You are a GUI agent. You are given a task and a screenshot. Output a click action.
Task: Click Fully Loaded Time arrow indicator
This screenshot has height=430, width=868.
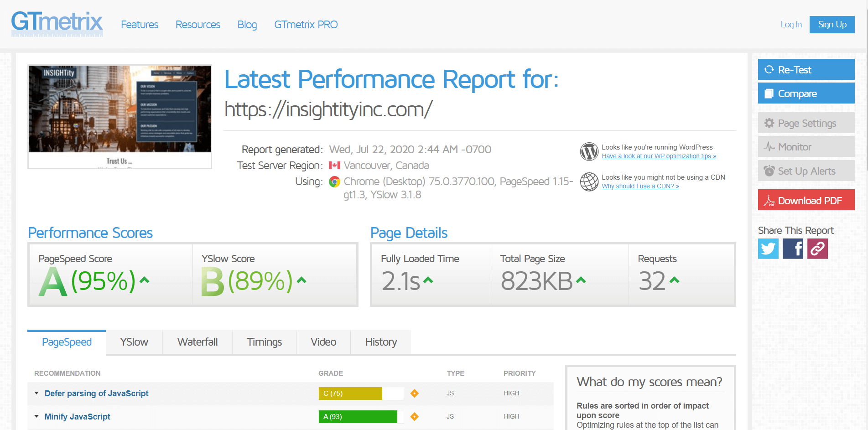pos(428,280)
